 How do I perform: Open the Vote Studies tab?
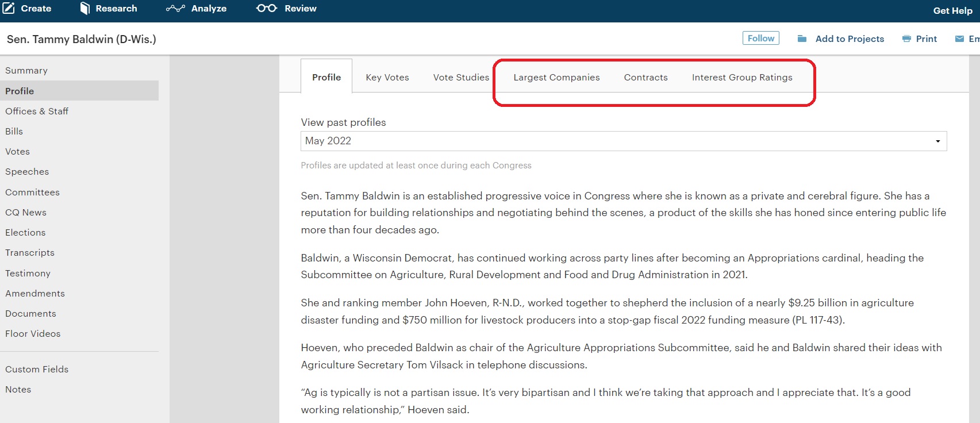(x=461, y=77)
